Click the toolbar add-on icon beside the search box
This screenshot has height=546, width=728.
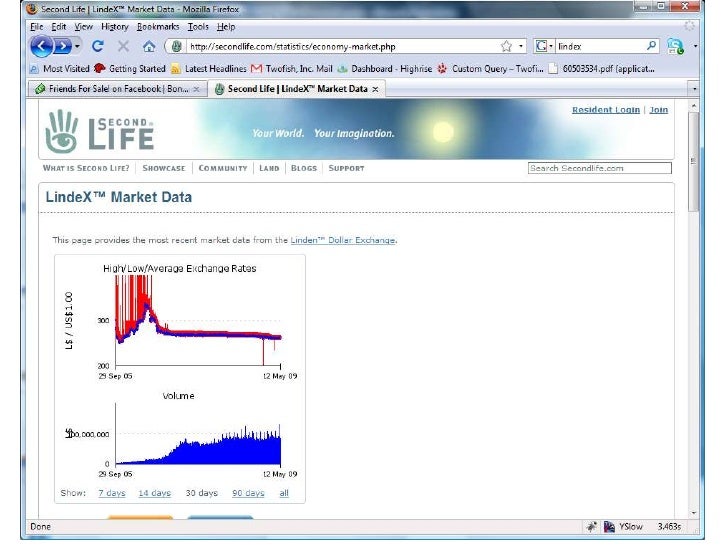[675, 46]
